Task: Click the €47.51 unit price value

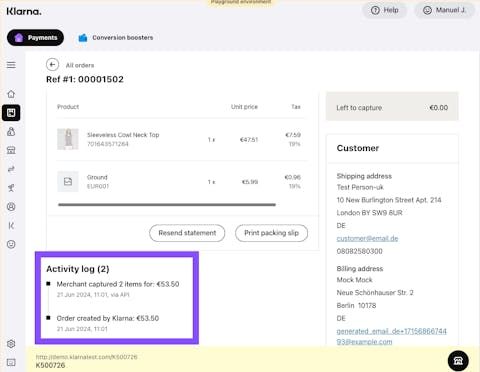Action: (249, 140)
